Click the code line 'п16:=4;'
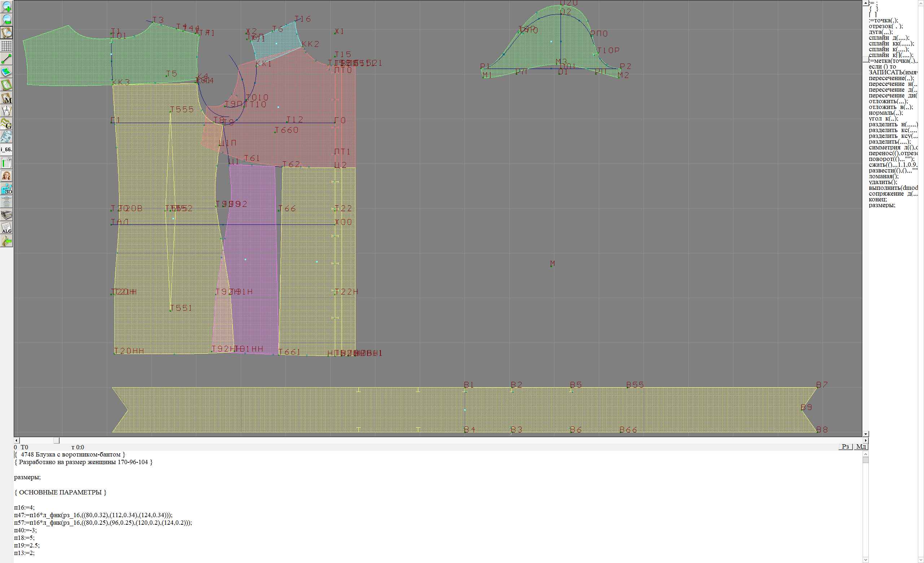Screen dimensions: 924x563 (25, 507)
